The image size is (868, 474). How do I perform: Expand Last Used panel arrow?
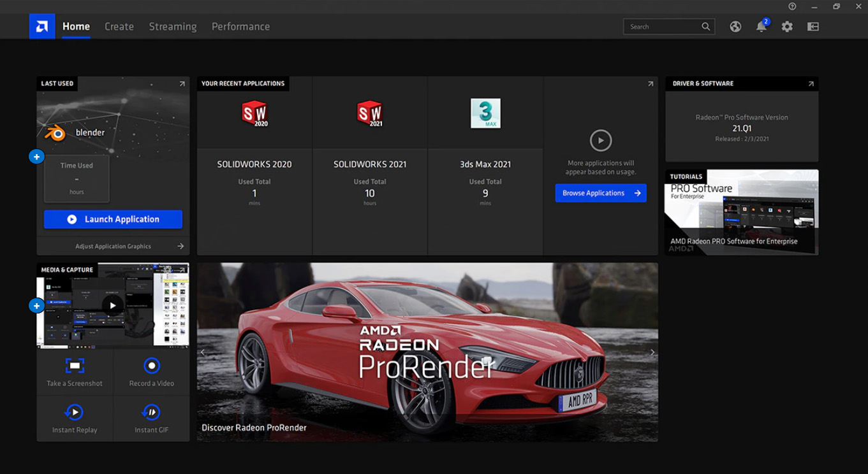pyautogui.click(x=182, y=83)
